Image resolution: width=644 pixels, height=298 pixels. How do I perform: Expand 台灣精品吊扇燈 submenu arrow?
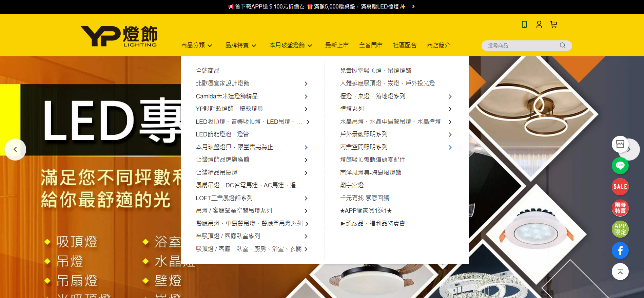click(x=306, y=173)
